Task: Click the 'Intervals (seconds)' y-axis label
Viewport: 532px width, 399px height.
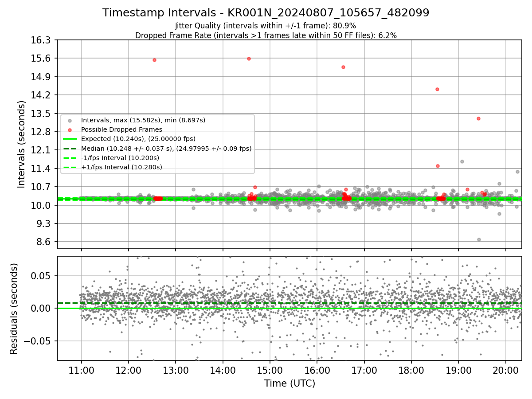Action: coord(22,144)
